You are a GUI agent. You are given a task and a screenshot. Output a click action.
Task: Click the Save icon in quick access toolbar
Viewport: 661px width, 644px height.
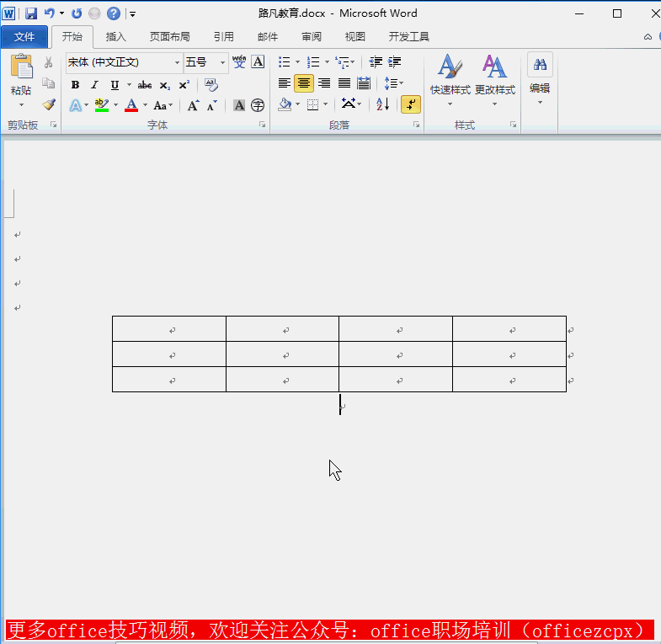point(31,13)
